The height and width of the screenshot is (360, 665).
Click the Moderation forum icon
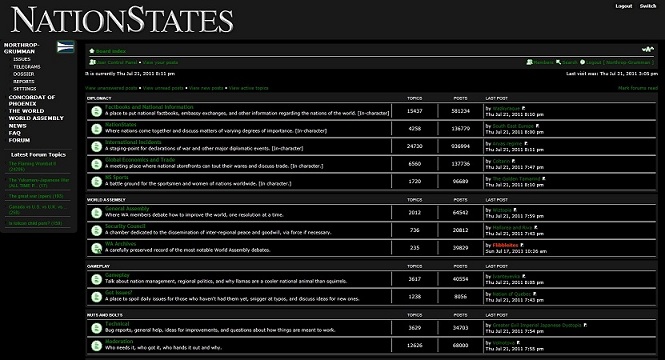click(96, 346)
